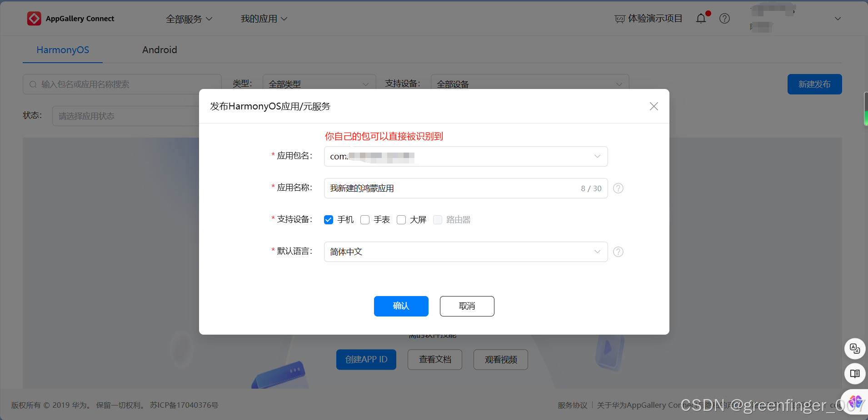Open help question mark in header
Image resolution: width=868 pixels, height=420 pixels.
[724, 19]
